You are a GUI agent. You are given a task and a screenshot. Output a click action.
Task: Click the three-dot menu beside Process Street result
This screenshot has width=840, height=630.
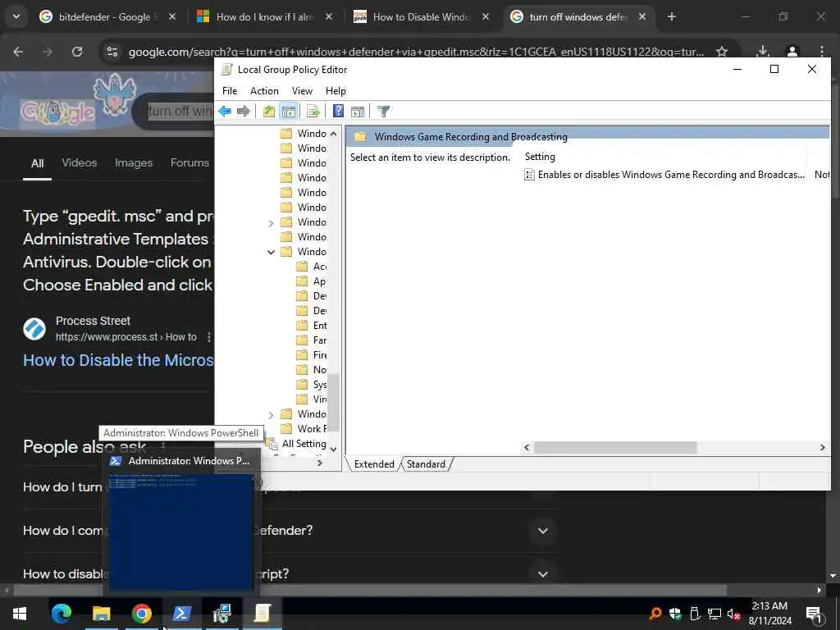209,337
